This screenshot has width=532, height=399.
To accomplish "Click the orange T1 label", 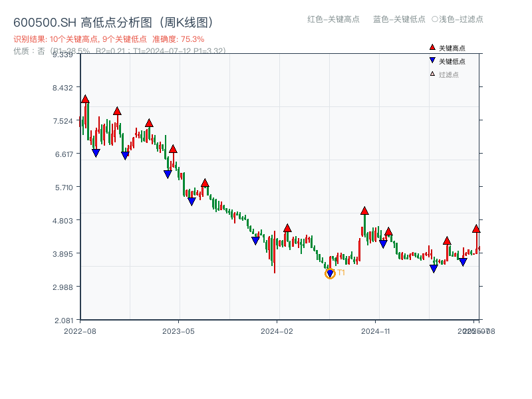I will click(x=341, y=273).
